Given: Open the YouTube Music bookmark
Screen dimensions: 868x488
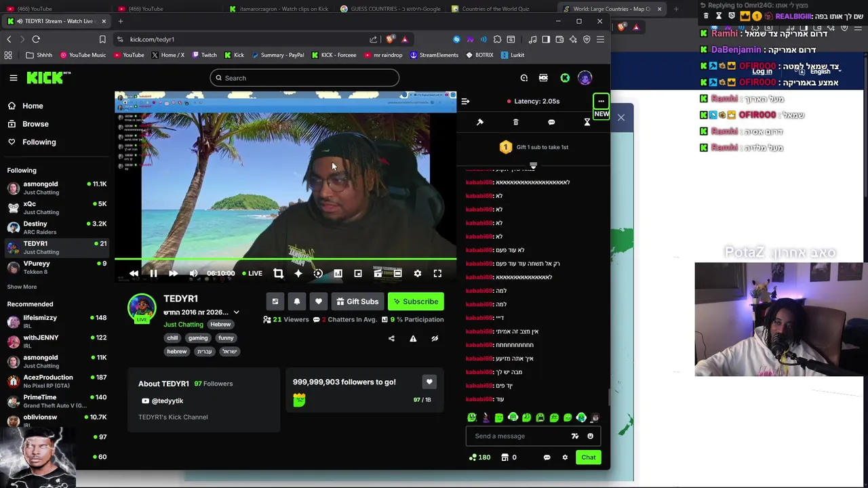Looking at the screenshot, I should point(83,55).
